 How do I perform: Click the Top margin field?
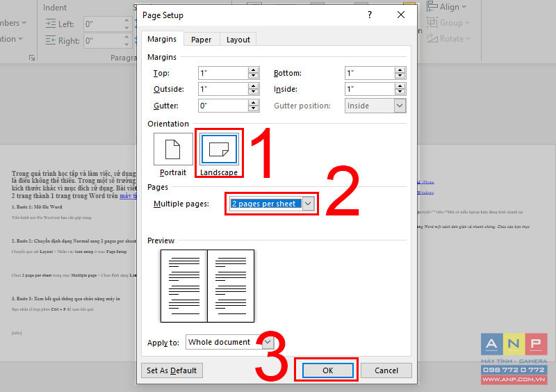tap(223, 73)
